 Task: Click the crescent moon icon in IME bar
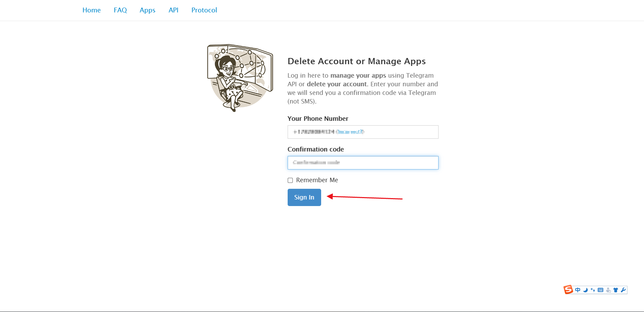click(585, 290)
